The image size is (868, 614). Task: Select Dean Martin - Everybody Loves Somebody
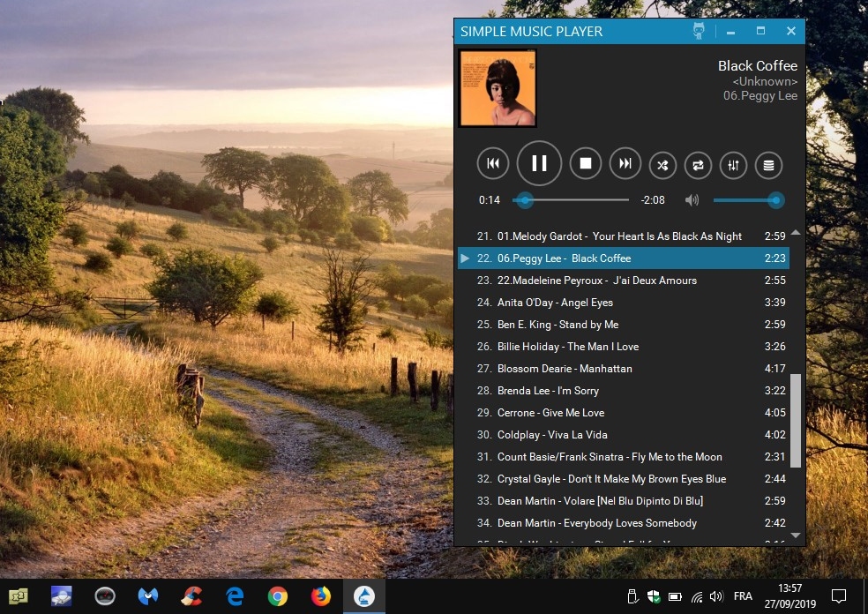[x=624, y=523]
